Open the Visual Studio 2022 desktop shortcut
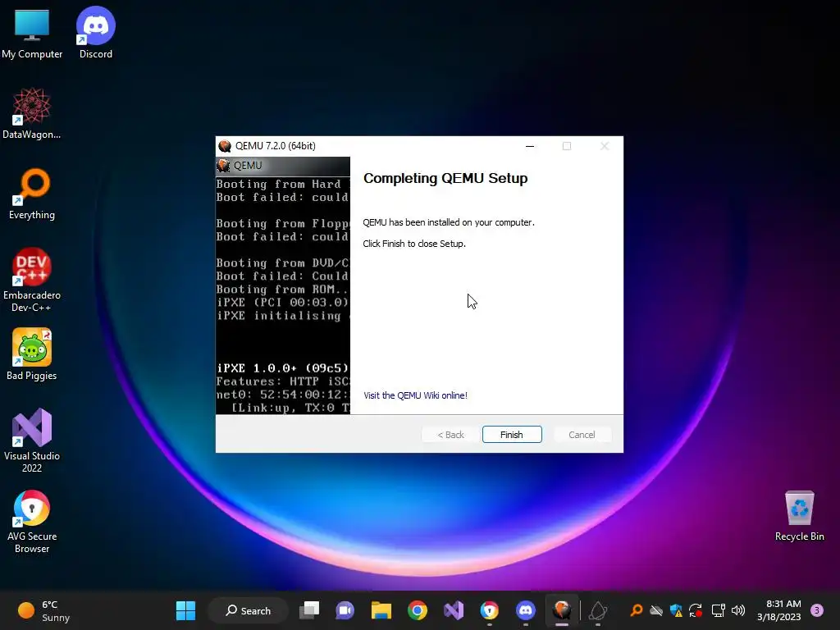The height and width of the screenshot is (630, 840). coord(32,441)
